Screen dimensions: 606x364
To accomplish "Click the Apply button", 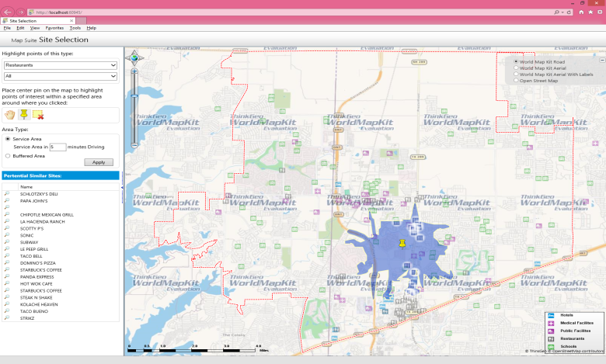I will pos(99,162).
